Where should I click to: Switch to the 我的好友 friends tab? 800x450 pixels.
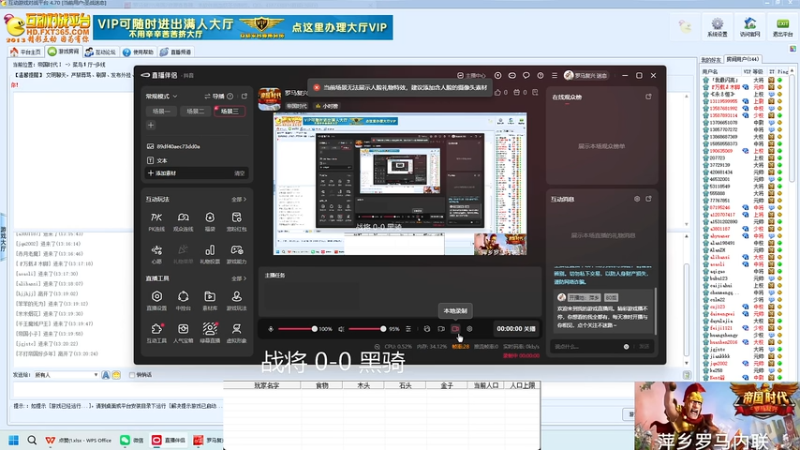[x=711, y=60]
